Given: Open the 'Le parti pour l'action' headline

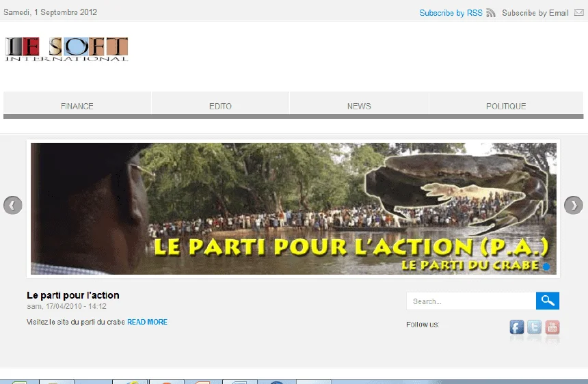Looking at the screenshot, I should tap(73, 295).
